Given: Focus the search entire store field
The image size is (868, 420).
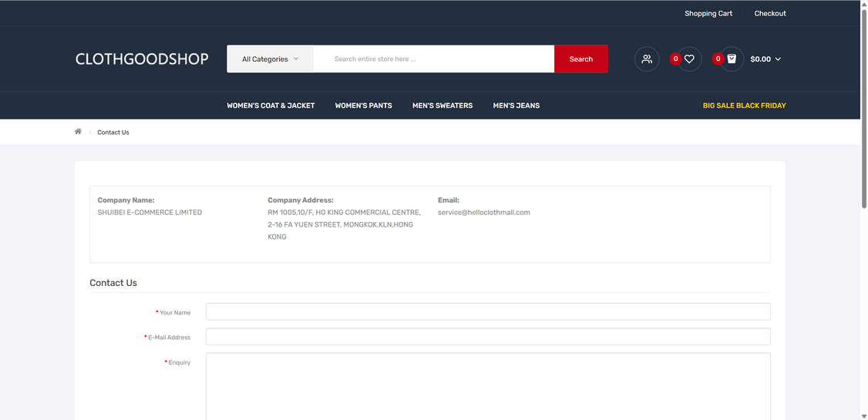Looking at the screenshot, I should (433, 59).
